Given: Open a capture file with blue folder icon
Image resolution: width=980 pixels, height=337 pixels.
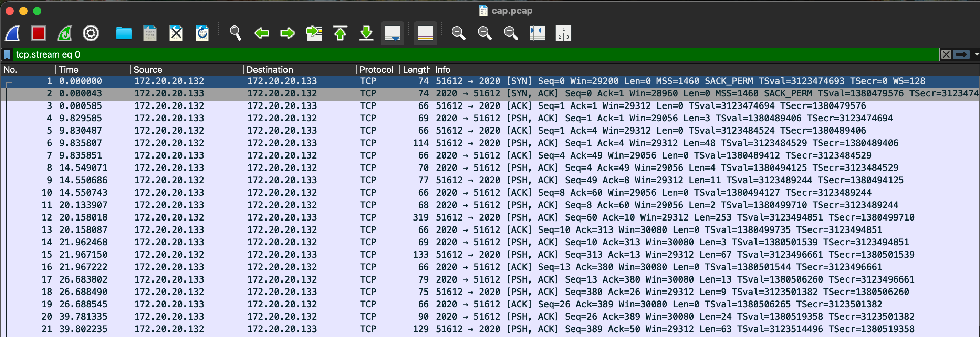Looking at the screenshot, I should 124,33.
